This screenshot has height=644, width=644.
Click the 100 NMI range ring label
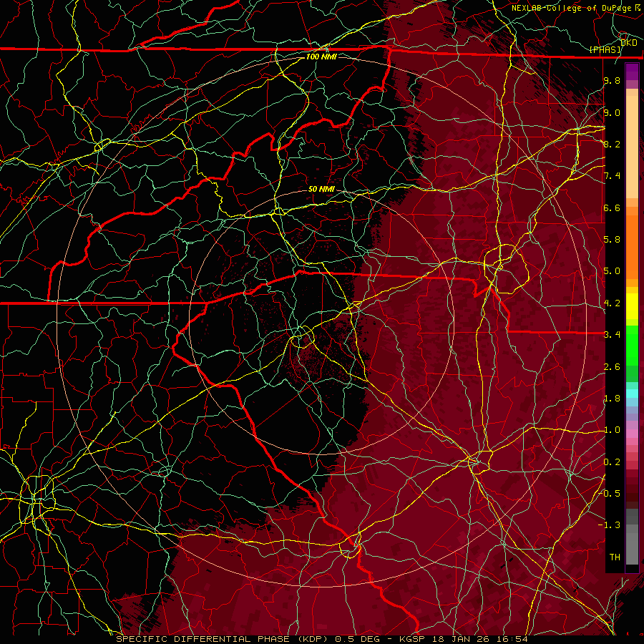[321, 57]
